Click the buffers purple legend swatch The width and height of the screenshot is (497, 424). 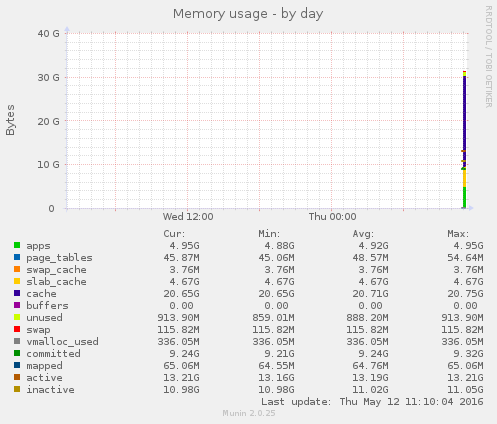[x=17, y=305]
